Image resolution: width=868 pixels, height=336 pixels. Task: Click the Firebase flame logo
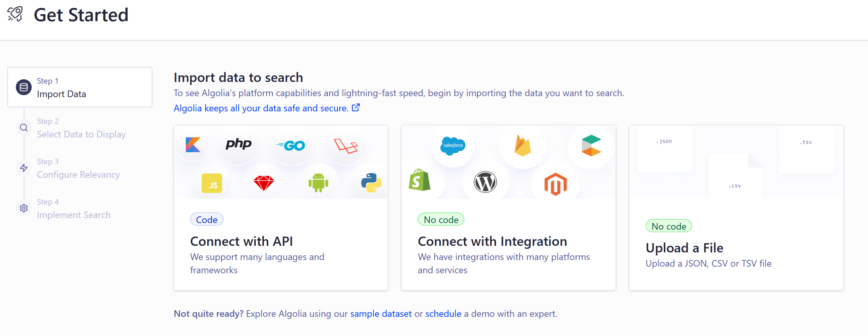(523, 145)
